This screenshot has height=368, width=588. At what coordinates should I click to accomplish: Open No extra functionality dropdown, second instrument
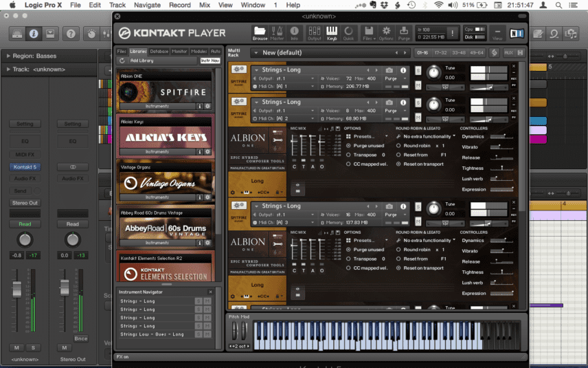tap(426, 137)
